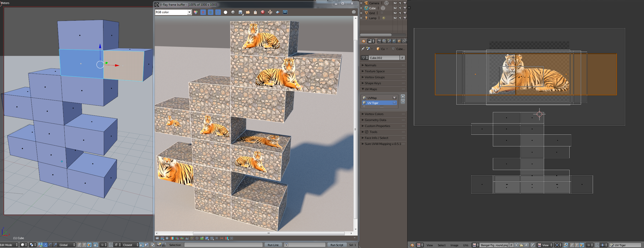Expand the Camera tree node
Screen dimensions: 644x248
click(361, 3)
